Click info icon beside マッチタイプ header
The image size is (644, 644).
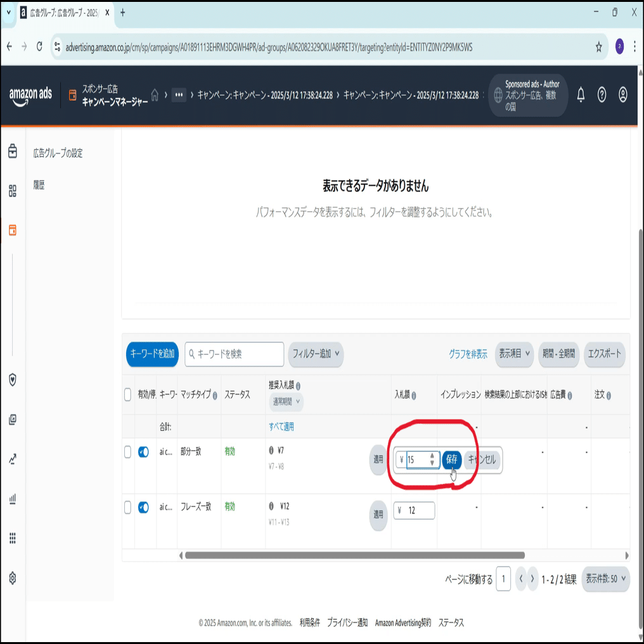coord(215,396)
